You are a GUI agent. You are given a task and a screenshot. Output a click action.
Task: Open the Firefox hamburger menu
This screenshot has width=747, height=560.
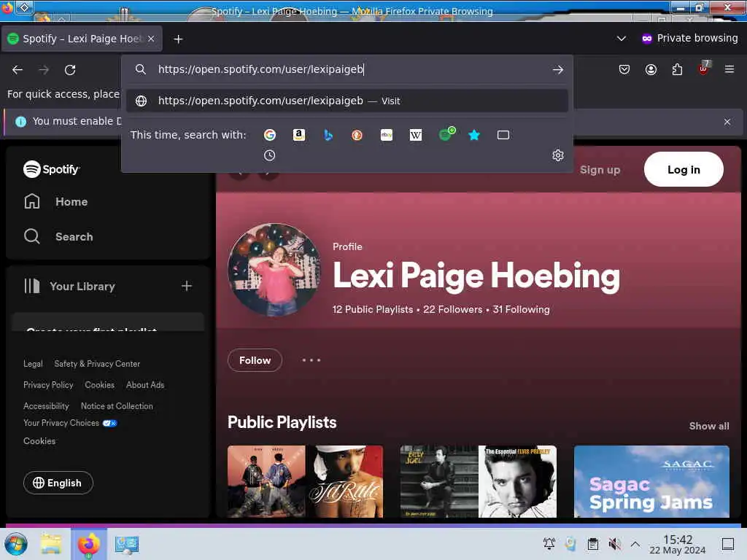coord(729,70)
